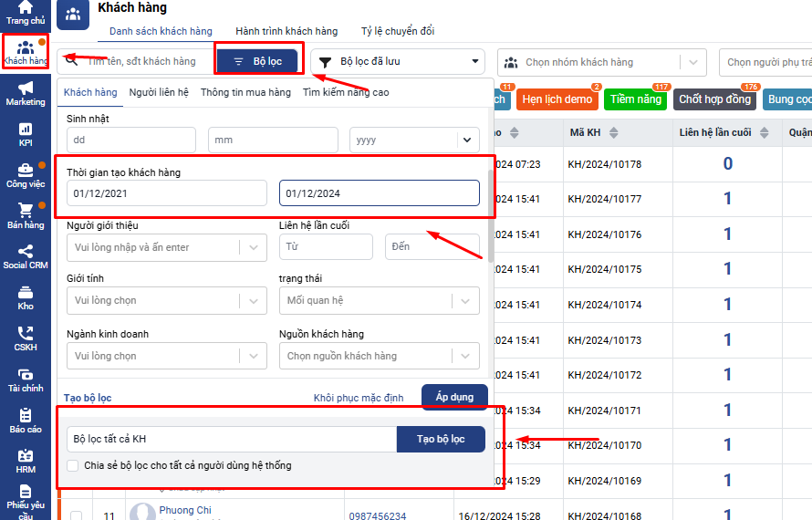Select Thông tin mua hàng filter tab
The image size is (812, 520).
click(245, 92)
